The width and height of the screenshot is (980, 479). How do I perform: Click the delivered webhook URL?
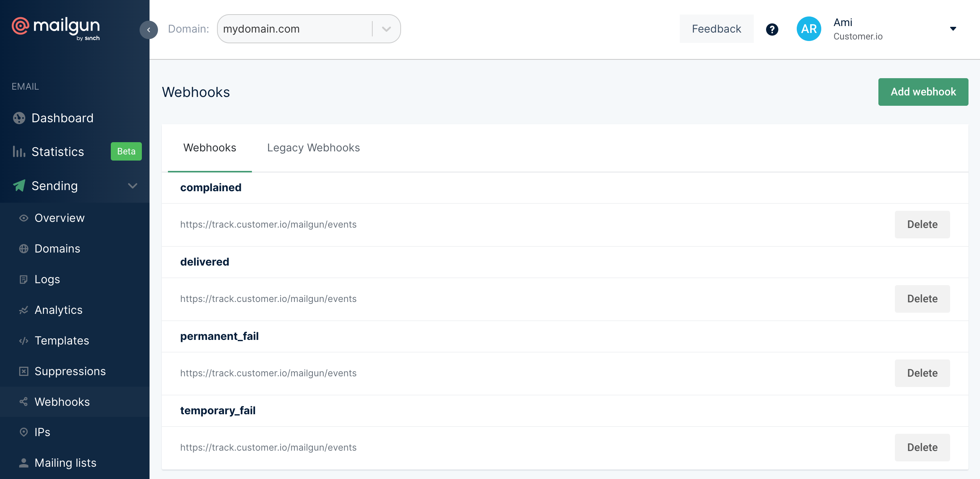pyautogui.click(x=268, y=299)
